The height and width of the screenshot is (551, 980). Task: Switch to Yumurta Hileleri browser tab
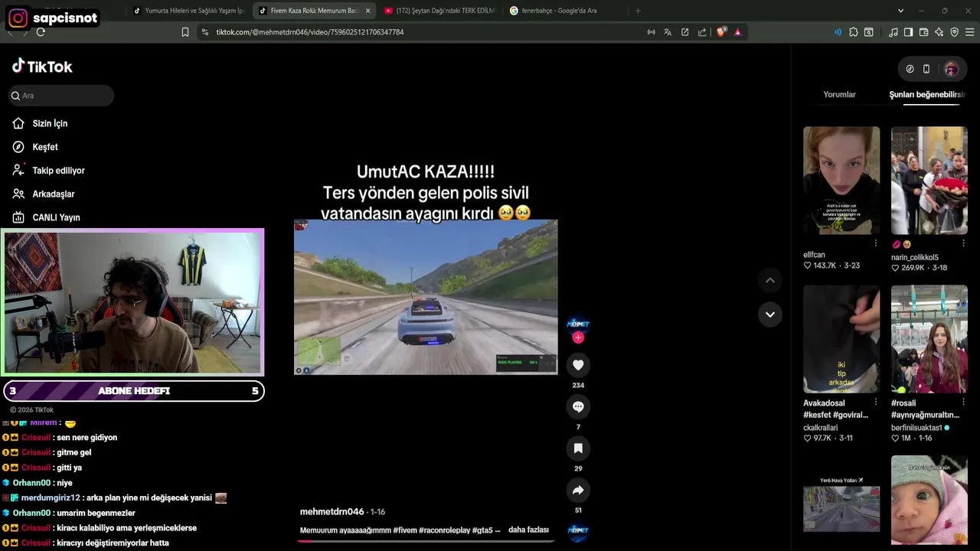188,11
